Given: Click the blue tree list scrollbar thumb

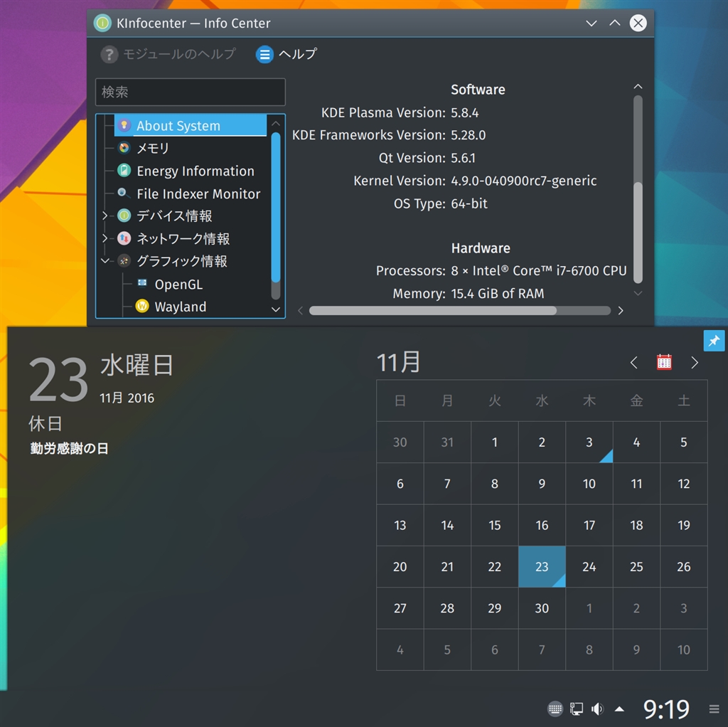Looking at the screenshot, I should [x=275, y=207].
